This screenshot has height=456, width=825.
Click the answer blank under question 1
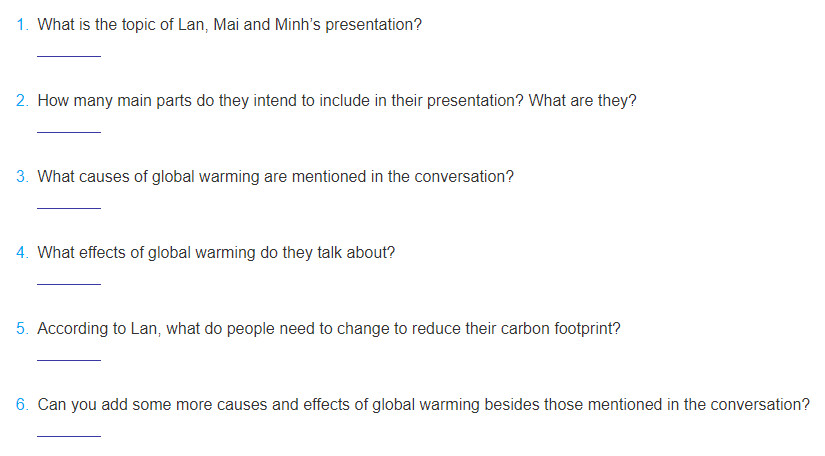pyautogui.click(x=69, y=53)
